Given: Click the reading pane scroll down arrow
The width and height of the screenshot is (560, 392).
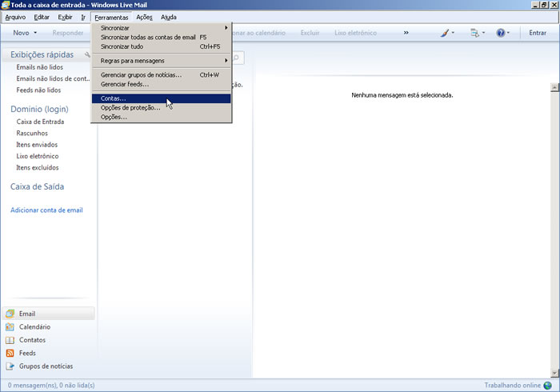Looking at the screenshot, I should [x=554, y=374].
